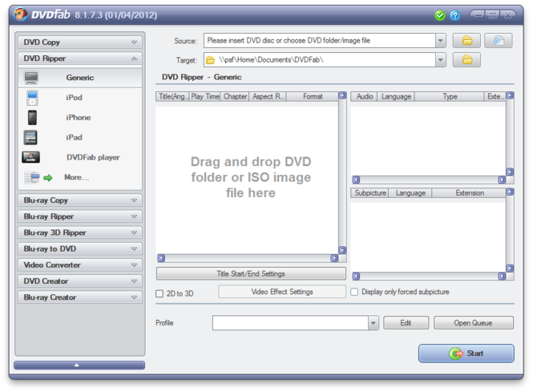
Task: Click title list scroll-up arrow
Action: tap(342, 96)
